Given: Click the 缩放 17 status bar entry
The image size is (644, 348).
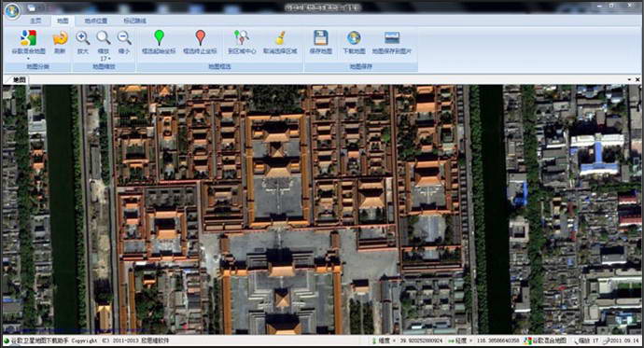Looking at the screenshot, I should 586,341.
